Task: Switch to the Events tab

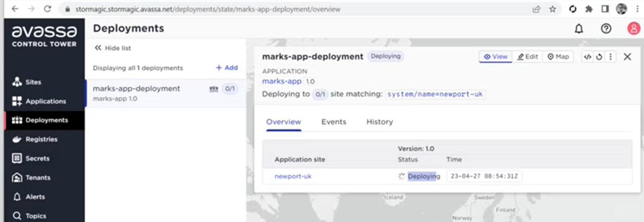Action: (334, 122)
